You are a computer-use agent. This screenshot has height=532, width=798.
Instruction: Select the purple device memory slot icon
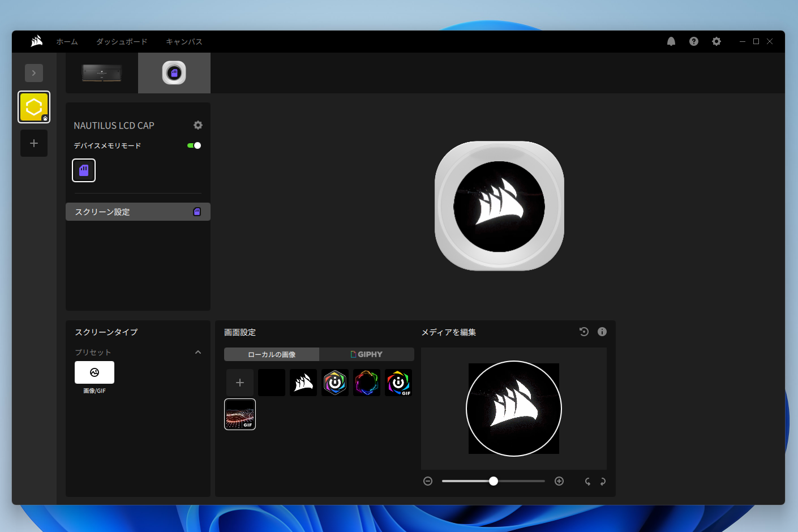click(84, 170)
